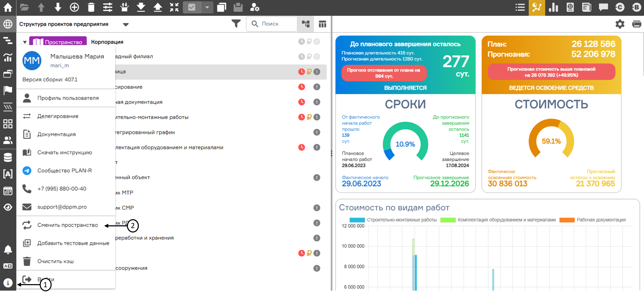Print dashboard with printer icon

click(x=636, y=24)
